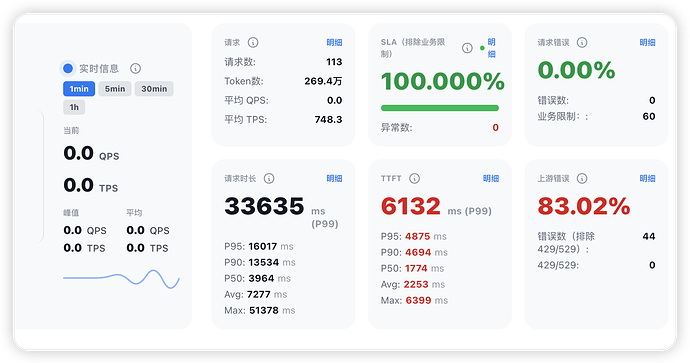Click the 请求数 value 113

(334, 62)
